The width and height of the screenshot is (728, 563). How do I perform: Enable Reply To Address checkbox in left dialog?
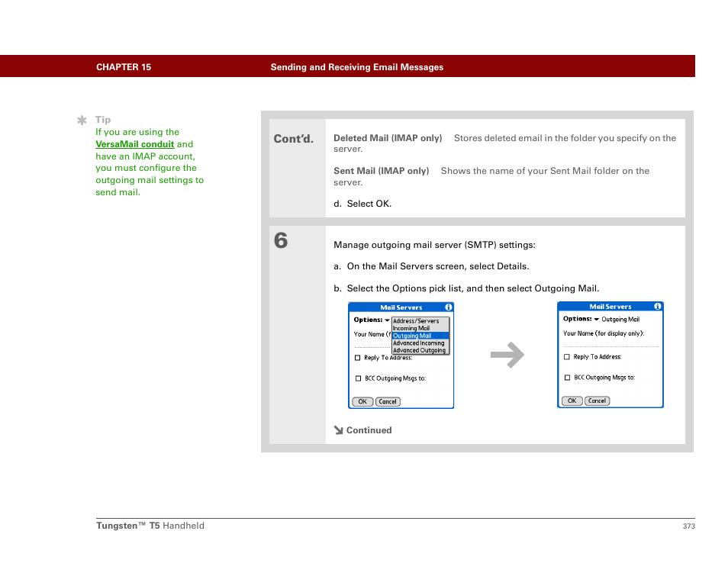coord(357,358)
